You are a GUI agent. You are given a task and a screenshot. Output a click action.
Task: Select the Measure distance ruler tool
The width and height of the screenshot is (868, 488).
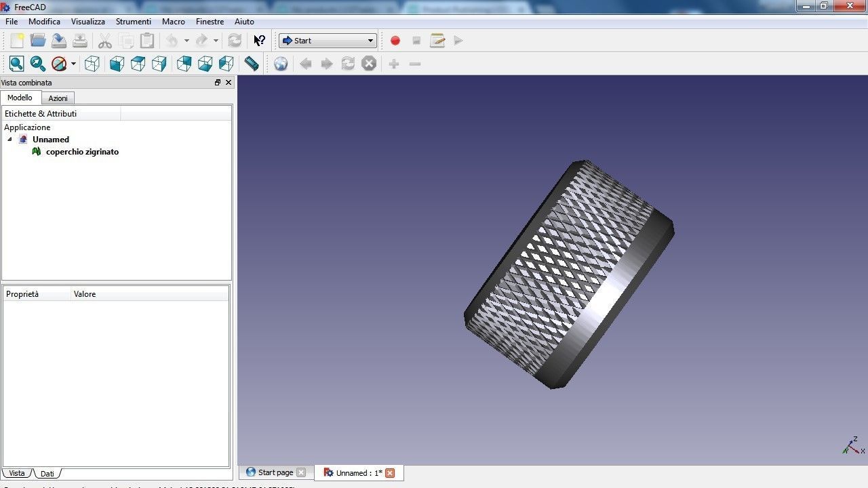(252, 64)
